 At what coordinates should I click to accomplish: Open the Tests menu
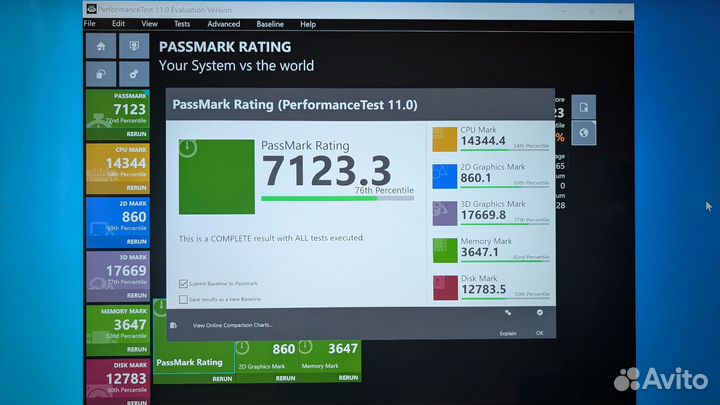coord(181,24)
